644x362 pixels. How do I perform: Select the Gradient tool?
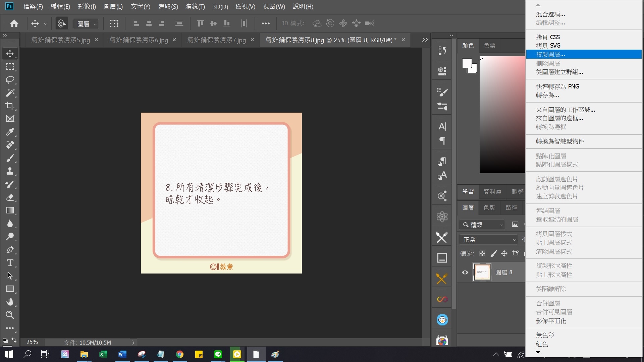tap(10, 210)
